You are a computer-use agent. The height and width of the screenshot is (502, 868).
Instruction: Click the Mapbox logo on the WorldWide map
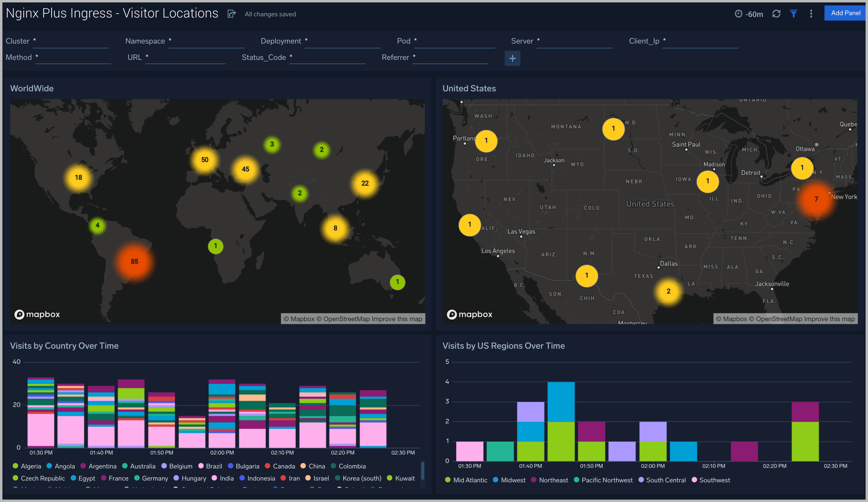click(x=37, y=314)
